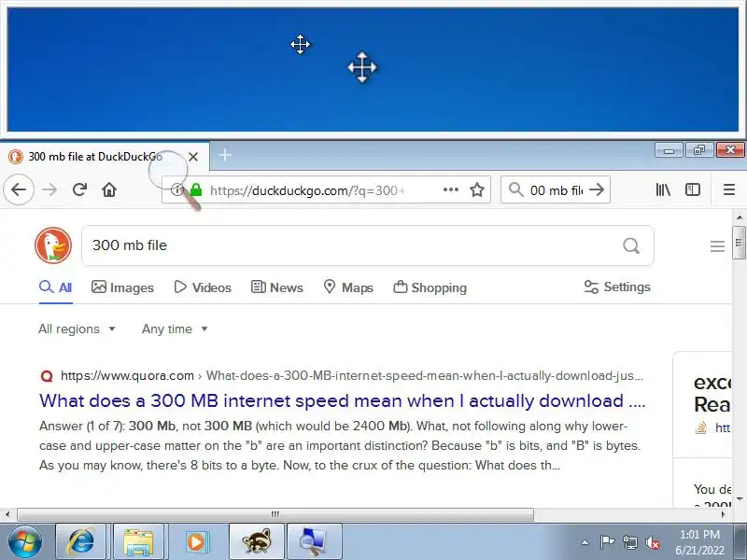Click the network tray icon

pos(629,542)
